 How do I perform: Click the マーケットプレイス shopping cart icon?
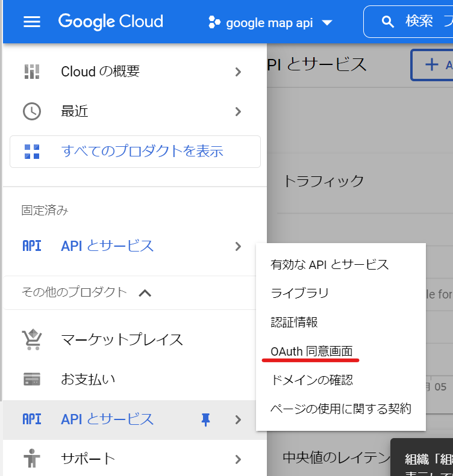(32, 339)
